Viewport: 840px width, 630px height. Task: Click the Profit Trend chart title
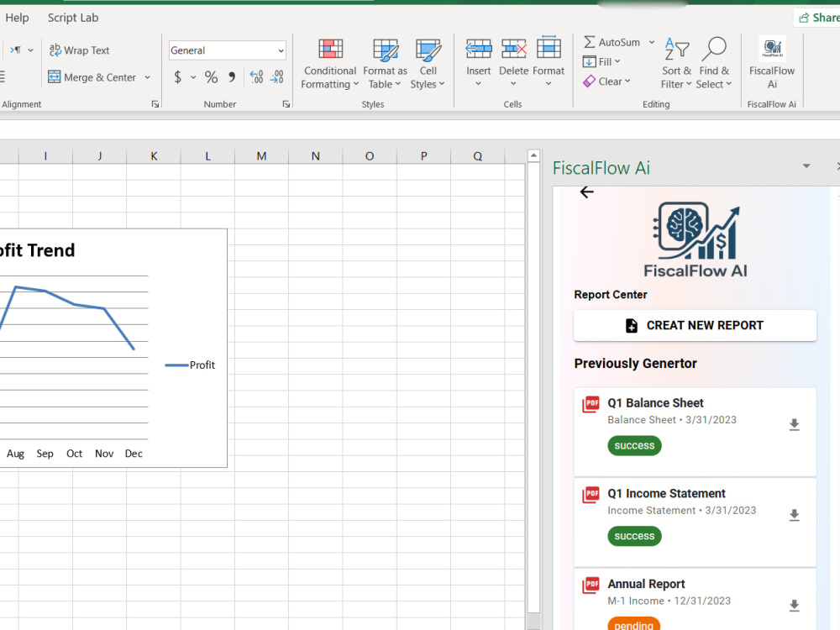tap(38, 250)
